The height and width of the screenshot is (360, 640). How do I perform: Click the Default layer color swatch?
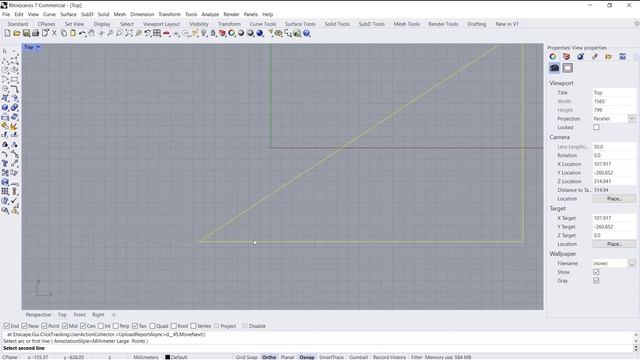pyautogui.click(x=167, y=357)
